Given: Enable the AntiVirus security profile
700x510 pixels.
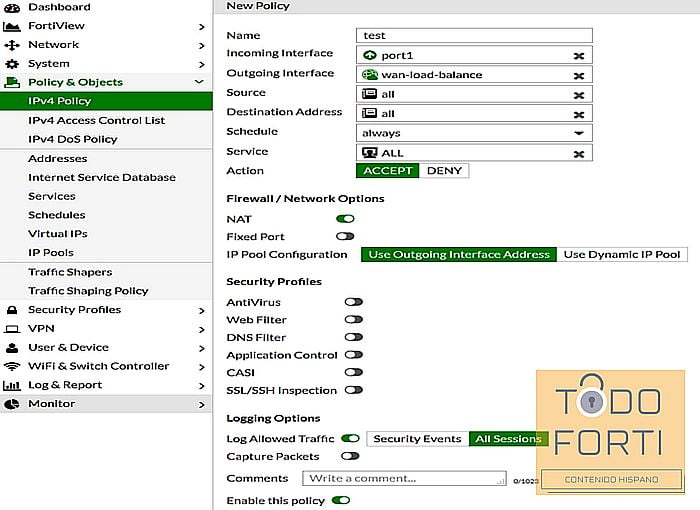Looking at the screenshot, I should tap(353, 302).
